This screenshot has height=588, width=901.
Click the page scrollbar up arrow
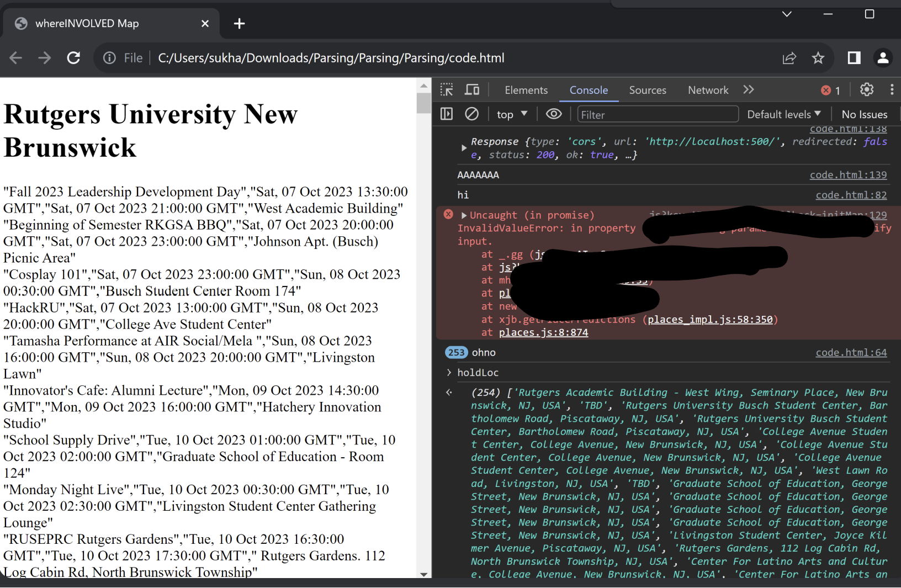[423, 86]
